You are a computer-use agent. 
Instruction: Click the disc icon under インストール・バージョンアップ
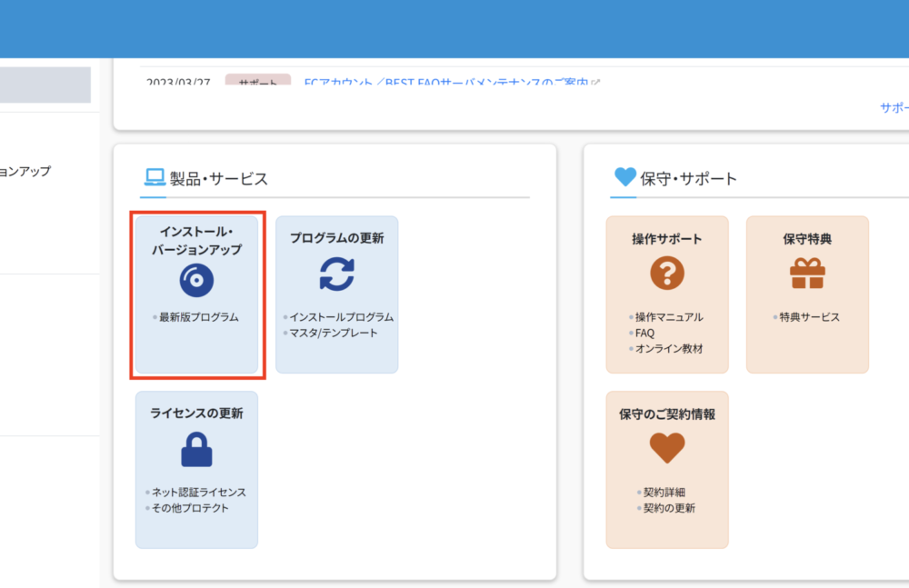(196, 280)
